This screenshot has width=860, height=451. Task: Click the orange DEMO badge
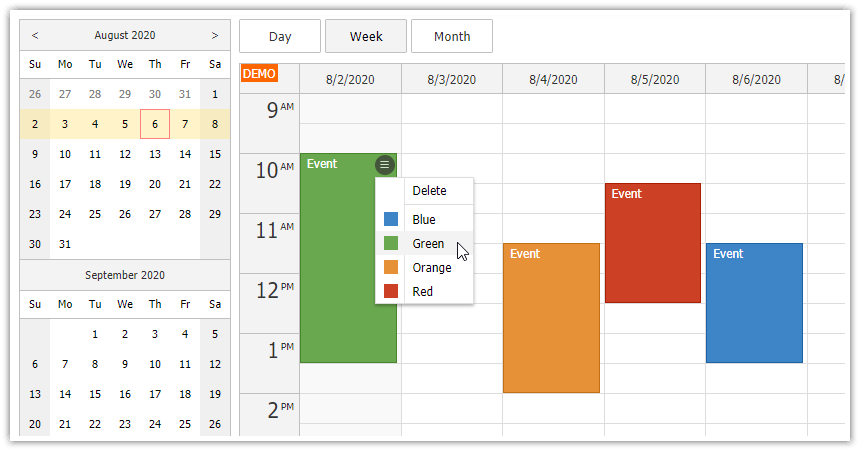click(259, 73)
